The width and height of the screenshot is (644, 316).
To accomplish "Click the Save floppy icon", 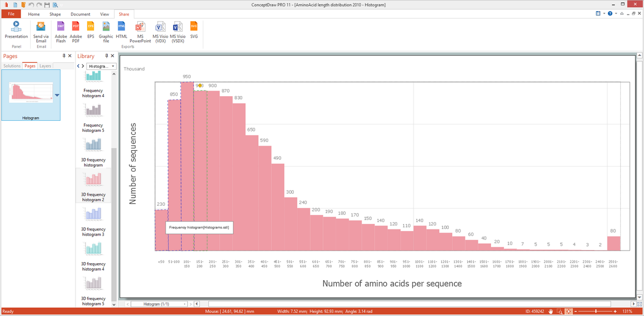I will (x=47, y=5).
